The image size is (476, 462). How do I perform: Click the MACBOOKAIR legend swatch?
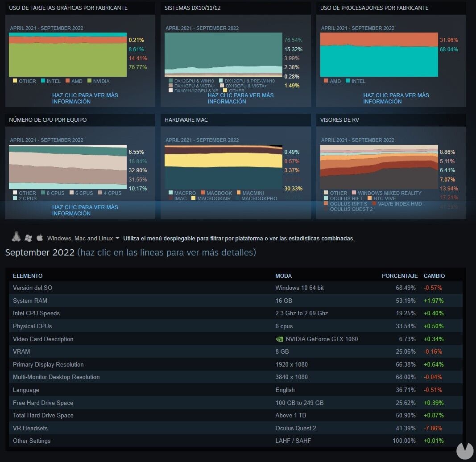pos(193,198)
